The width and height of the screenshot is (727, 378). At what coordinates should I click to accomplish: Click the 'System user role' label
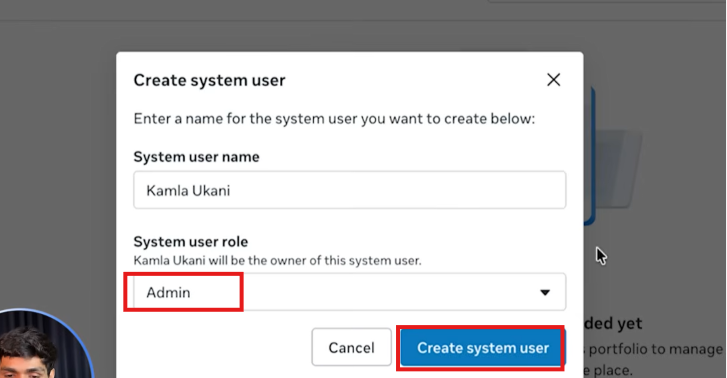(x=191, y=242)
